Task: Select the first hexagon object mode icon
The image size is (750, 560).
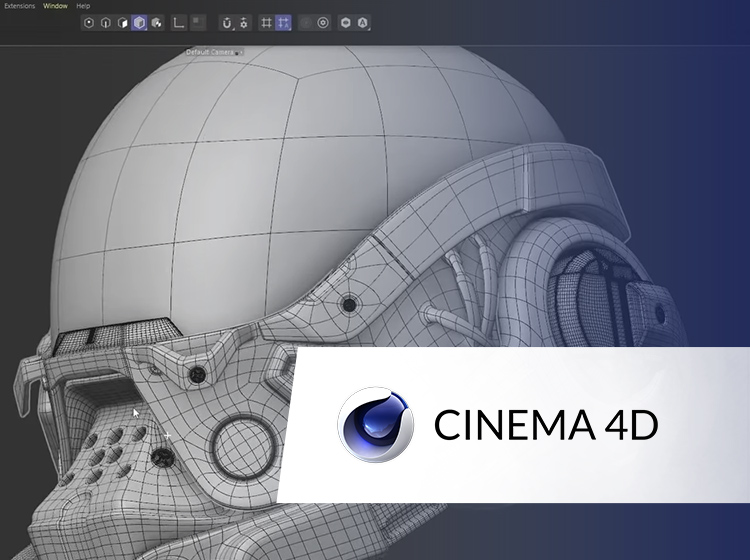Action: click(x=89, y=22)
